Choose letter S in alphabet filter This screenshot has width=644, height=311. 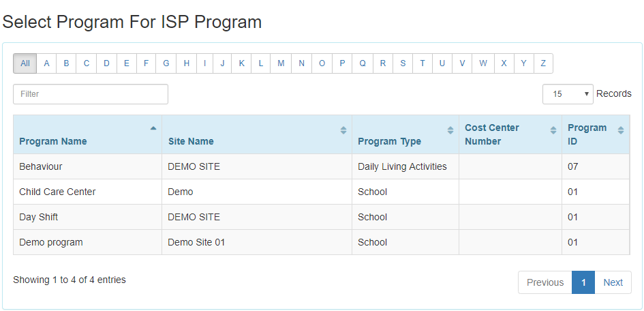[403, 63]
